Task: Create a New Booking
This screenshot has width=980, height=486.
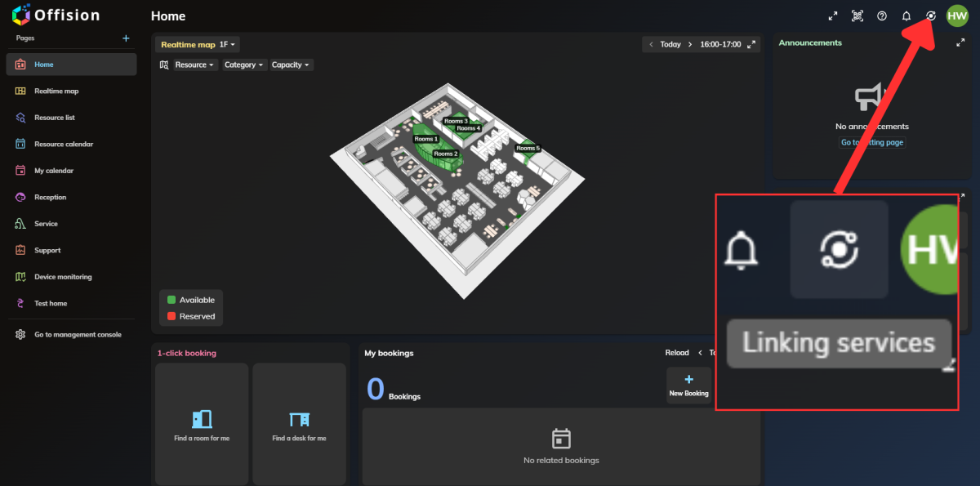Action: pos(688,385)
